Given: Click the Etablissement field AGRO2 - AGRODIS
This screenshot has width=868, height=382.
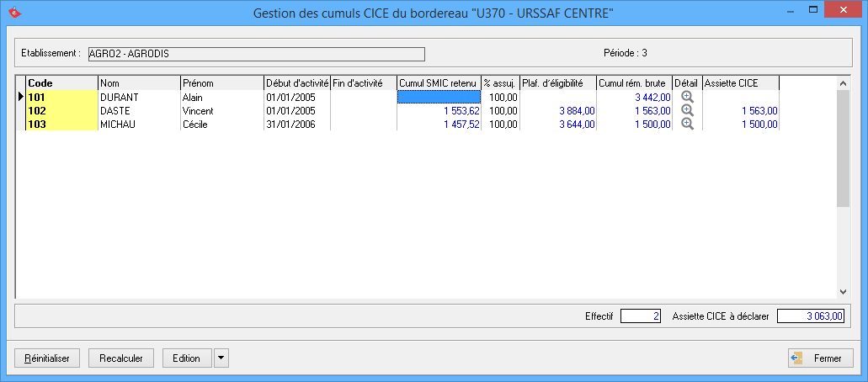Looking at the screenshot, I should (256, 54).
